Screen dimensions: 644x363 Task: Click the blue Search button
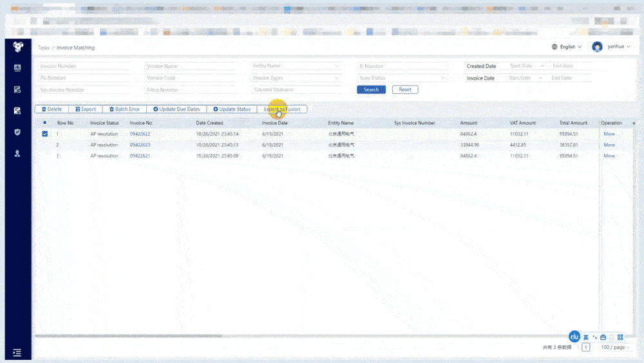[371, 89]
